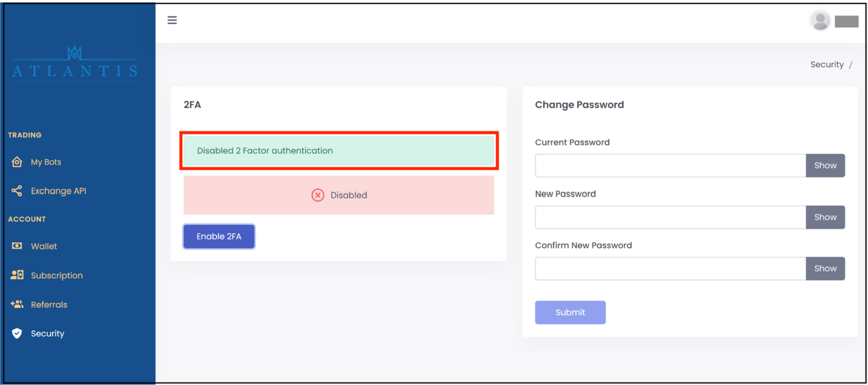
Task: Submit the password change form
Action: tap(570, 312)
